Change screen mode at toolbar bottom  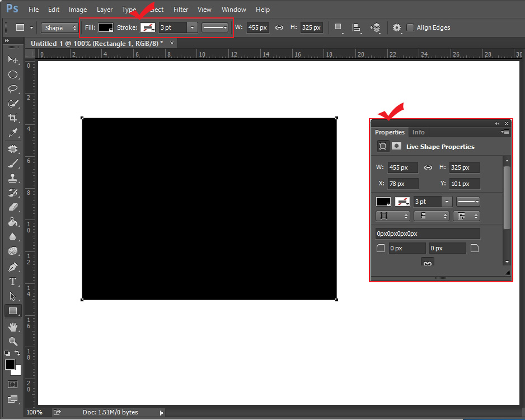(13, 399)
